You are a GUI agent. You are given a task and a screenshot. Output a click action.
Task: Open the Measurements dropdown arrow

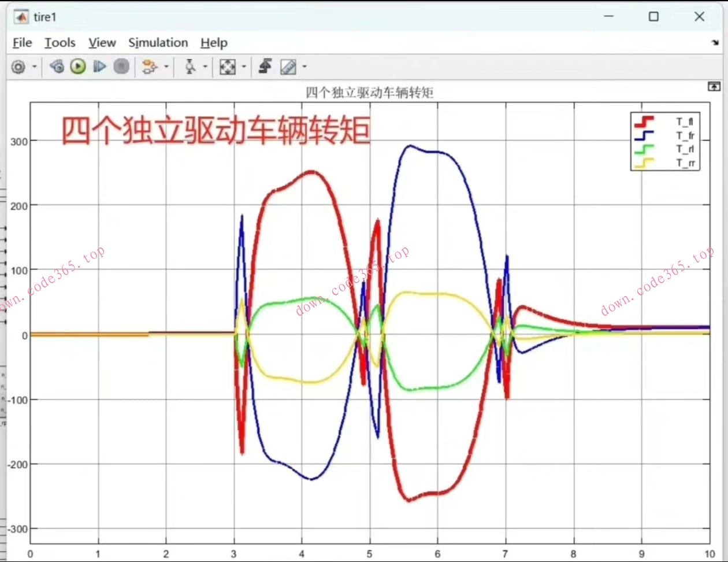coord(304,67)
